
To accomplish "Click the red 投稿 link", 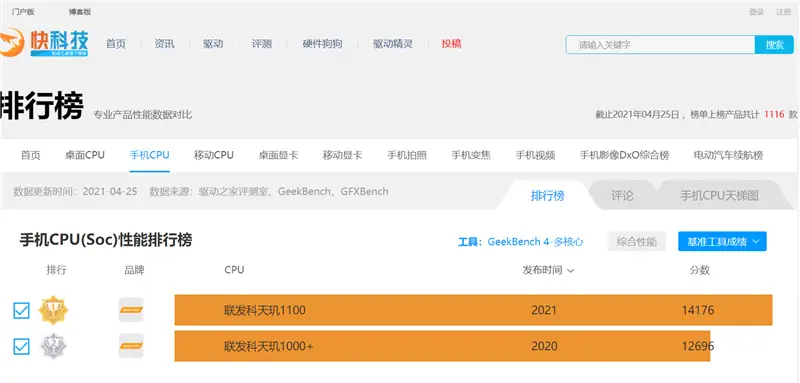I will click(x=452, y=44).
